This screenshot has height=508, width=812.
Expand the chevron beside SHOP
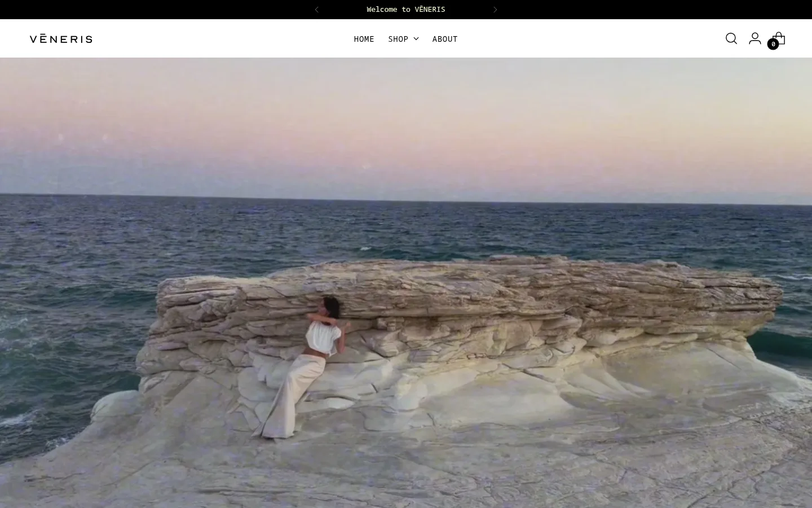[416, 39]
